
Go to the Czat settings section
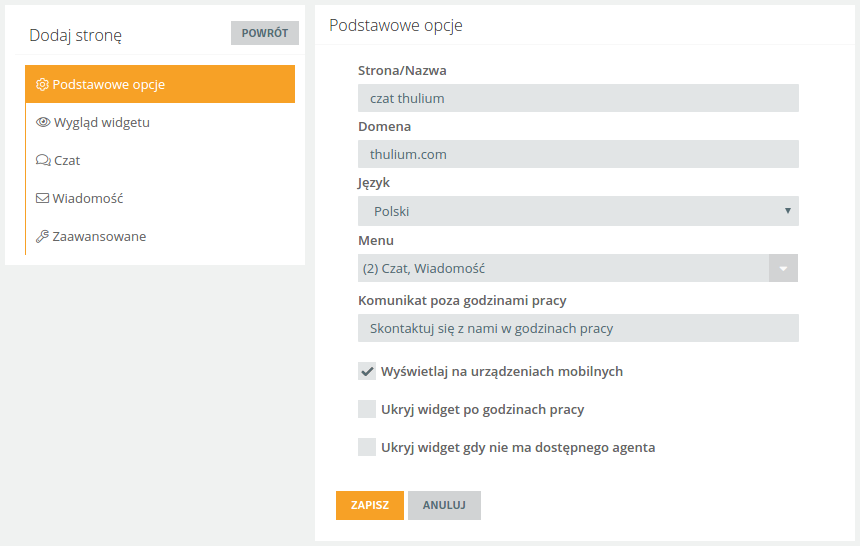[160, 160]
